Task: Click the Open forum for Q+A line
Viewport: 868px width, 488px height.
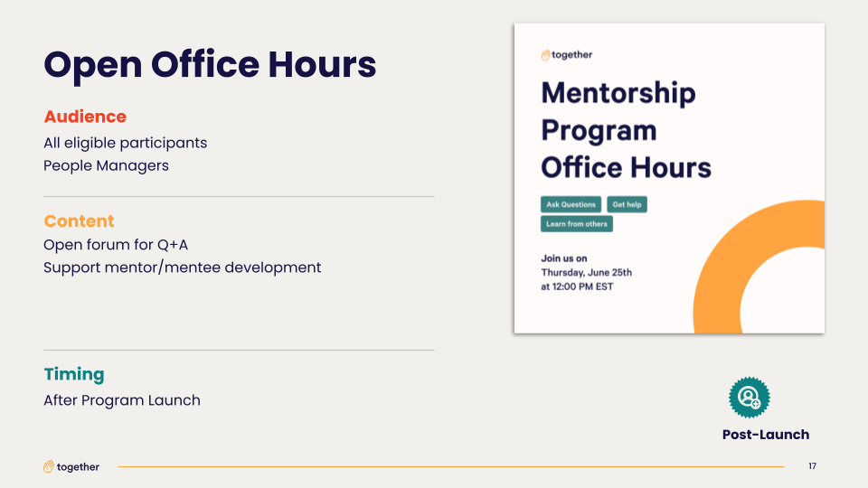Action: tap(117, 245)
